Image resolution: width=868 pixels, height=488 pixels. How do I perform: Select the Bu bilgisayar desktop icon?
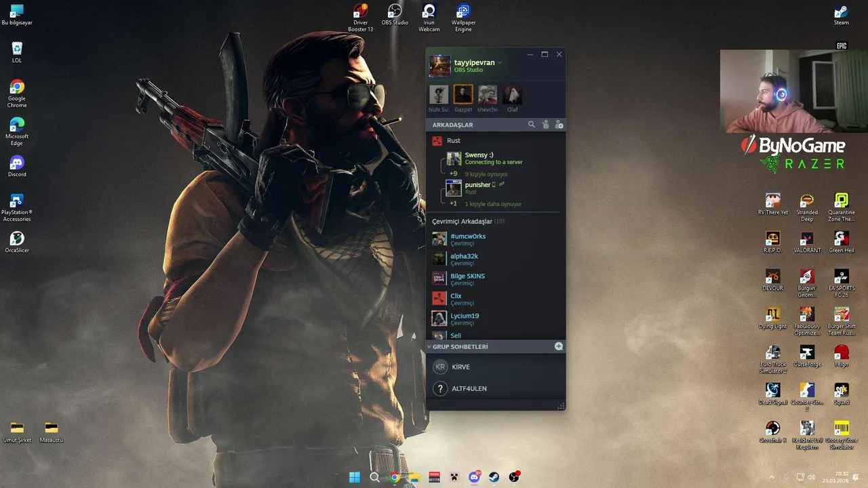point(17,15)
